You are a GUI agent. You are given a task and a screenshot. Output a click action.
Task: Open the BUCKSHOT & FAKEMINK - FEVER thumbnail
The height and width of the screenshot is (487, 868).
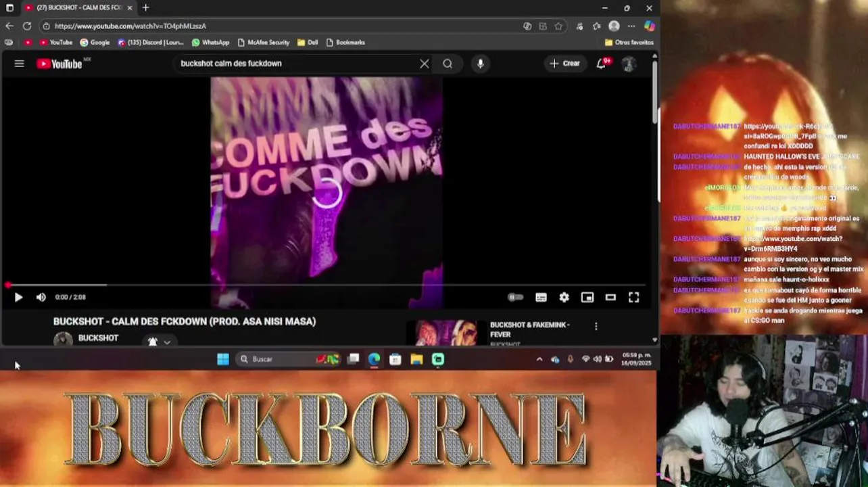click(x=445, y=333)
